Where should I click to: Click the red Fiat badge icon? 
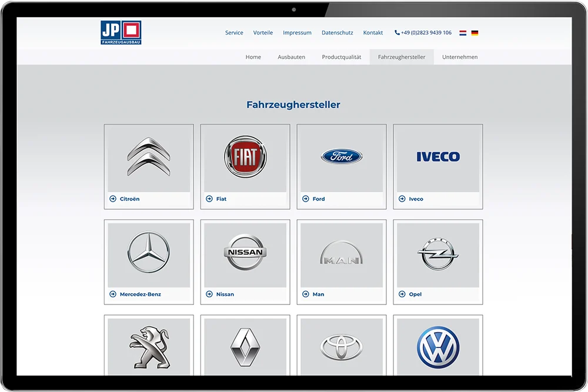[245, 157]
